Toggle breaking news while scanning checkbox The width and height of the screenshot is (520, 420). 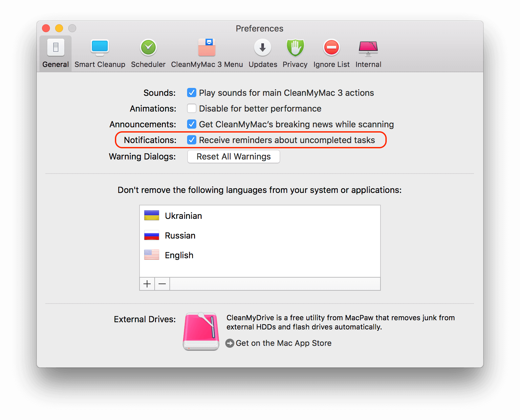(192, 124)
